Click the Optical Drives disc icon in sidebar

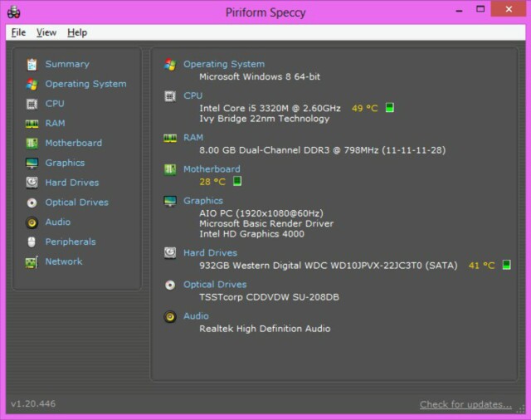[x=32, y=203]
